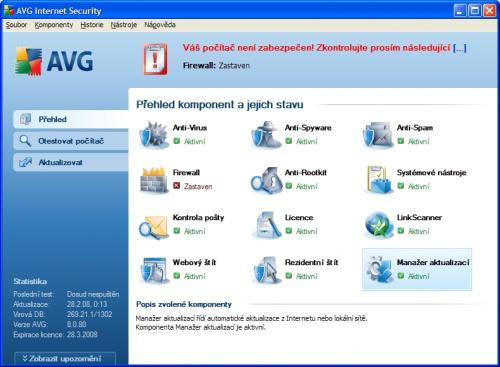Click the Aktualizovat sidebar icon
This screenshot has height=367, width=500.
(x=25, y=163)
